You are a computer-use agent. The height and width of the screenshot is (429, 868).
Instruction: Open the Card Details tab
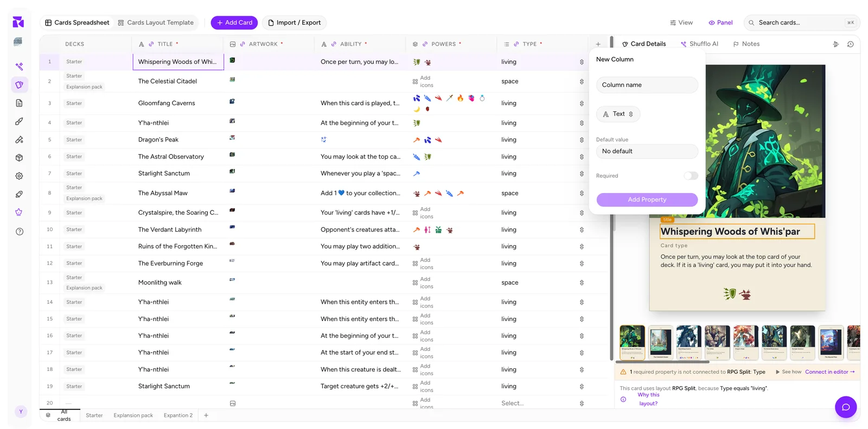point(644,44)
